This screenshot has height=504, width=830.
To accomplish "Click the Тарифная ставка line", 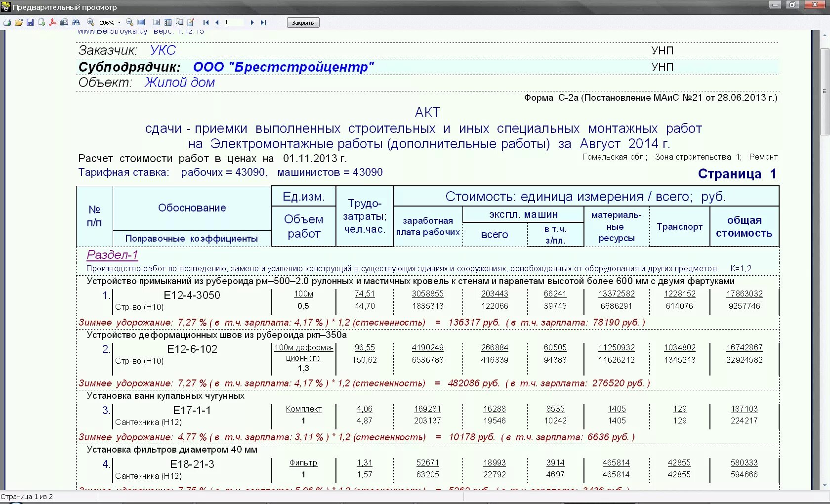I will click(230, 172).
